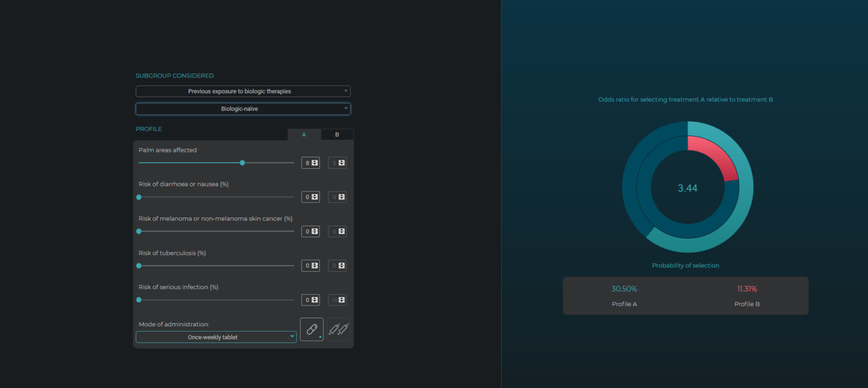The width and height of the screenshot is (868, 388).
Task: Open the Once-weekly tablet mode dropdown
Action: click(216, 337)
